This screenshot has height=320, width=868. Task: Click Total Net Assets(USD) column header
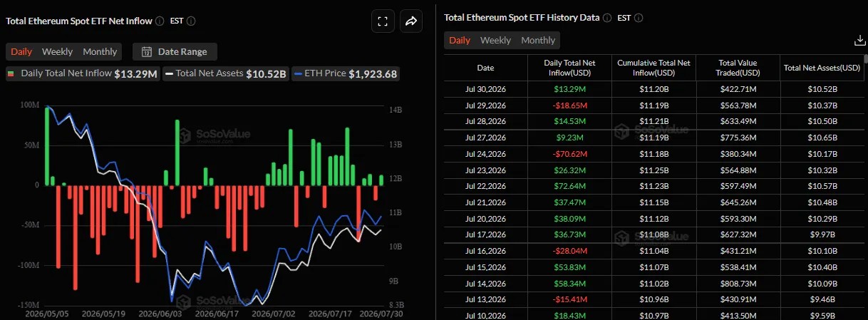(822, 68)
